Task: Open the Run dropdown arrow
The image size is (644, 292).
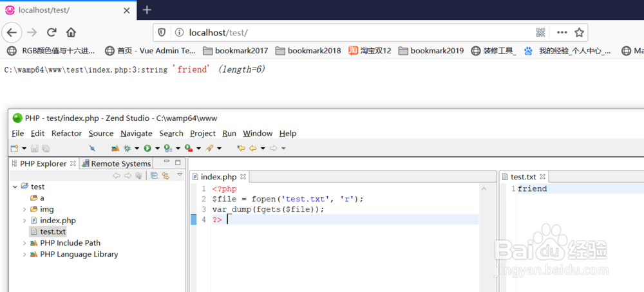Action: pos(157,149)
